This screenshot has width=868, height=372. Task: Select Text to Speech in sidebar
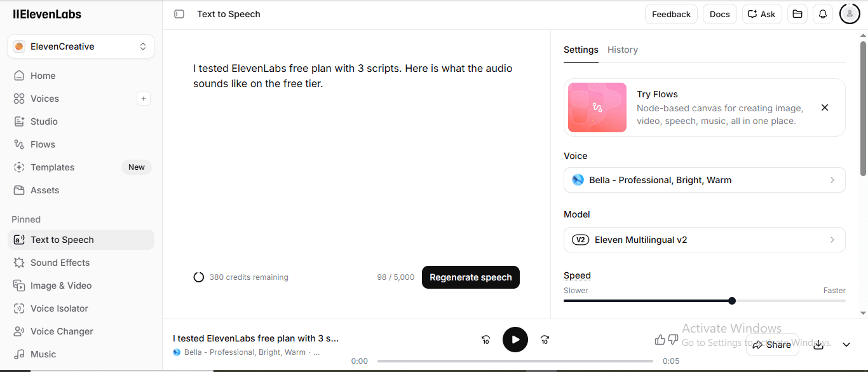point(81,240)
